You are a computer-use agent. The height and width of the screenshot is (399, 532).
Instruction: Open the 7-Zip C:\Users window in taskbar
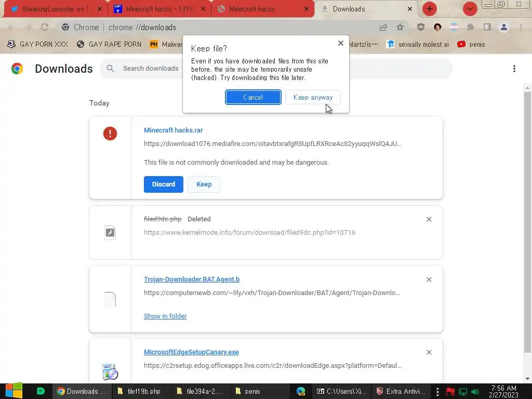tap(341, 391)
